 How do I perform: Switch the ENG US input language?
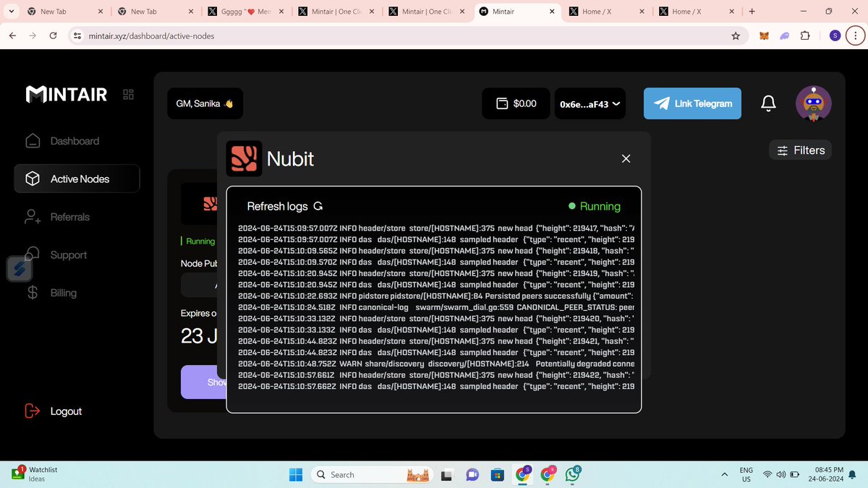coord(746,474)
